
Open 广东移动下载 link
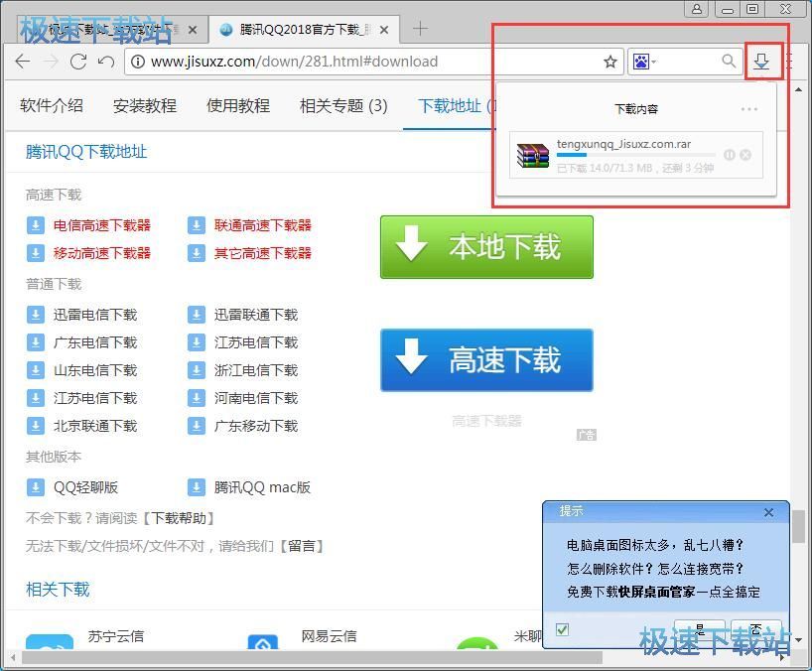[256, 426]
